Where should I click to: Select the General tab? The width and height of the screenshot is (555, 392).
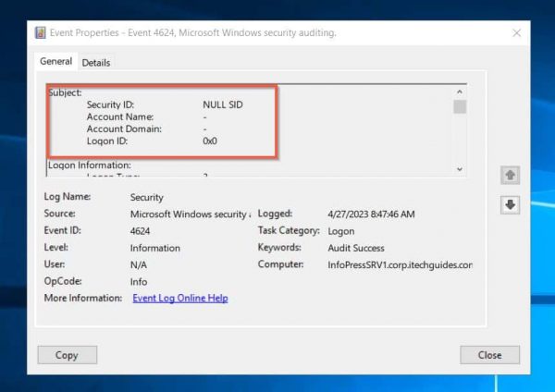(55, 62)
